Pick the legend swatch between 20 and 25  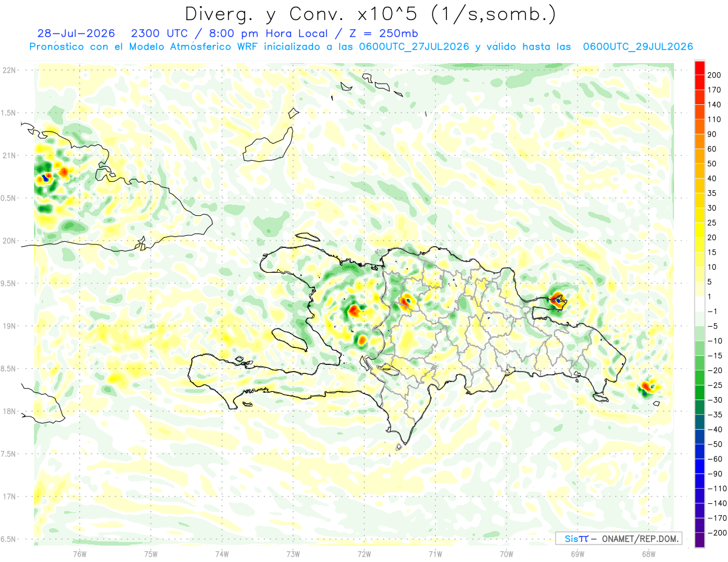point(699,230)
